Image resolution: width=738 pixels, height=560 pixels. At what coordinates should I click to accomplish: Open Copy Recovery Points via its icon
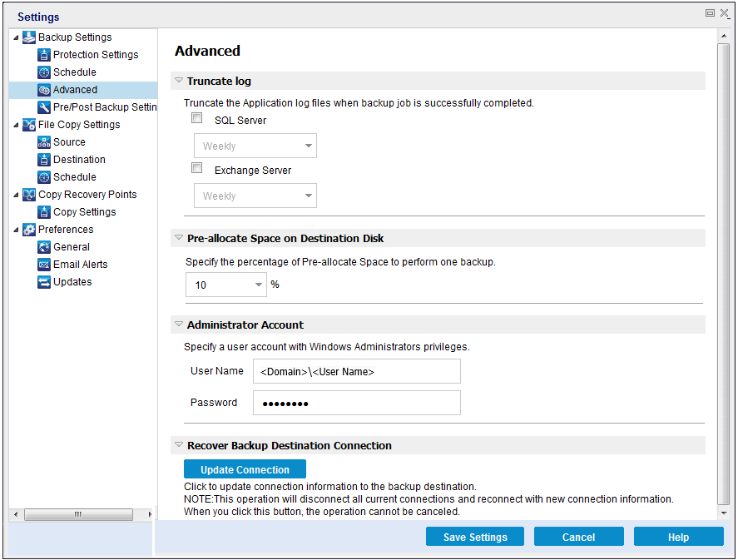coord(30,194)
